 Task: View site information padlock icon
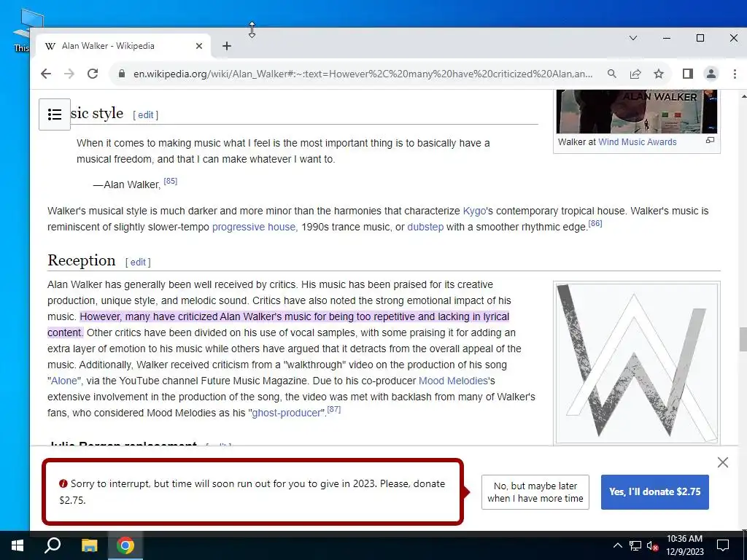click(122, 74)
